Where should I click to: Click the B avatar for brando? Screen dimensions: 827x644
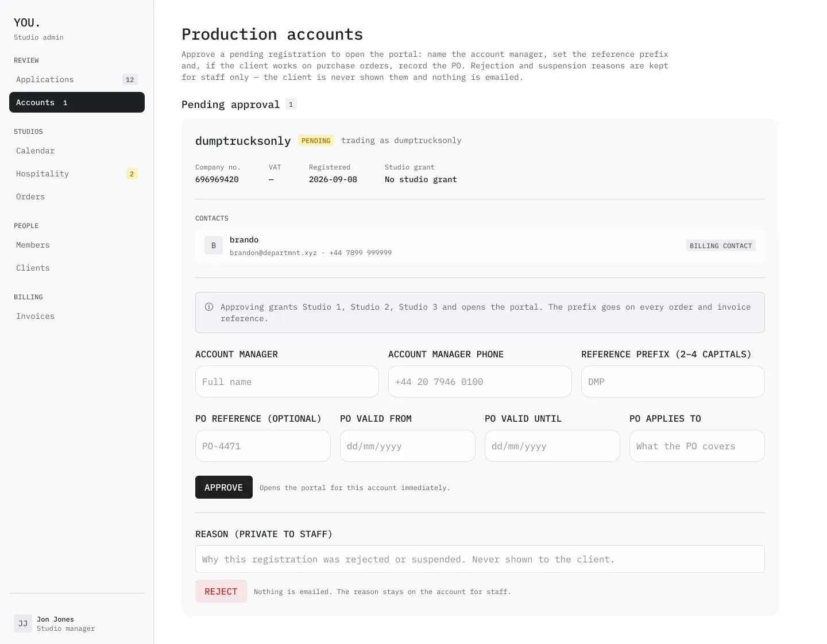[x=214, y=245]
